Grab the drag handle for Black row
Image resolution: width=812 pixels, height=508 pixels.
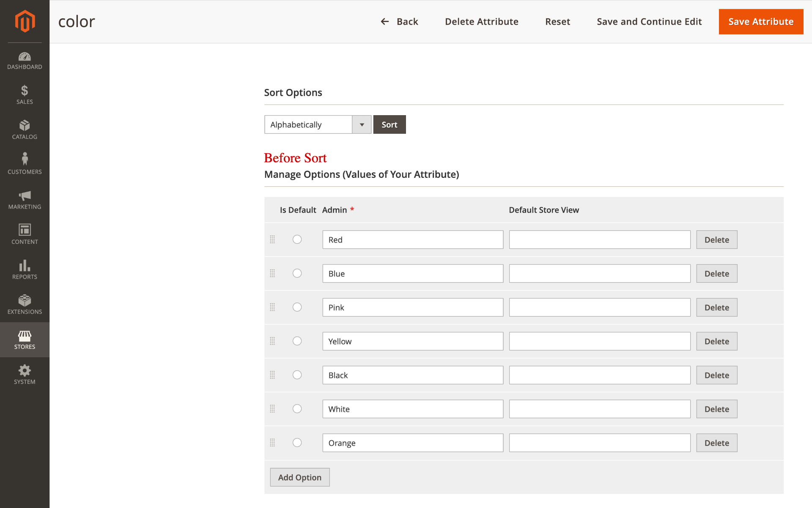272,375
